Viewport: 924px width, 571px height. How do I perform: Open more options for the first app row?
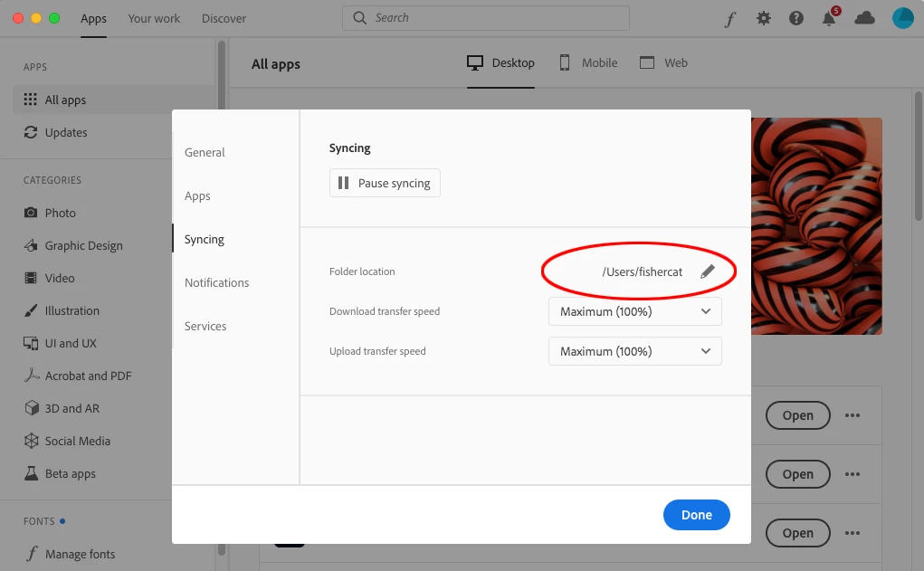[x=853, y=415]
